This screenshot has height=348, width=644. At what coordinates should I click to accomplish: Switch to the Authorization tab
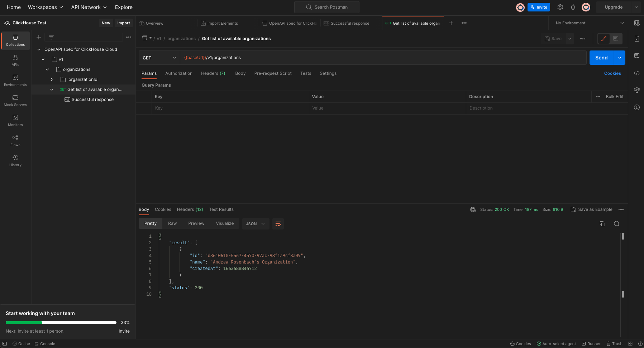point(178,73)
